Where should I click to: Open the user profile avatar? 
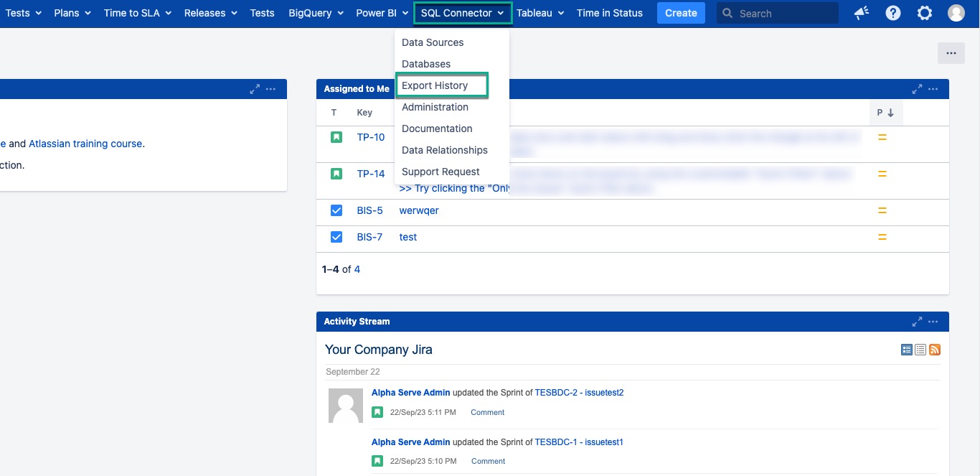pos(956,13)
